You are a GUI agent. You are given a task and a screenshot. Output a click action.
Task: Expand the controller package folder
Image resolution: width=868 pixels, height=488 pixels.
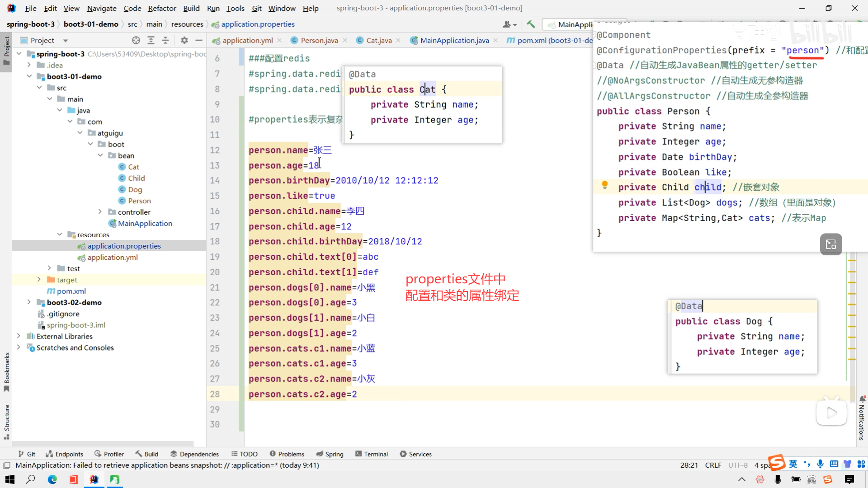point(100,212)
